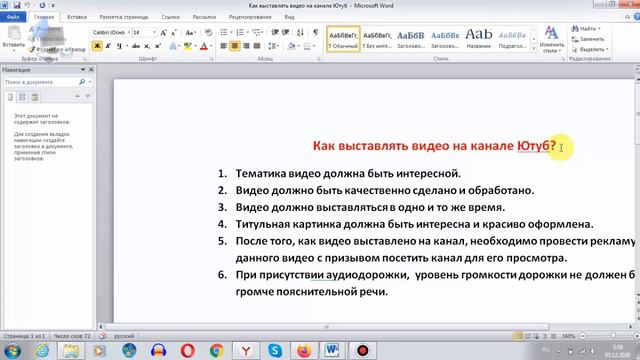Click the Text Effects icon
Screen dimensions: 640x360
pyautogui.click(x=173, y=46)
